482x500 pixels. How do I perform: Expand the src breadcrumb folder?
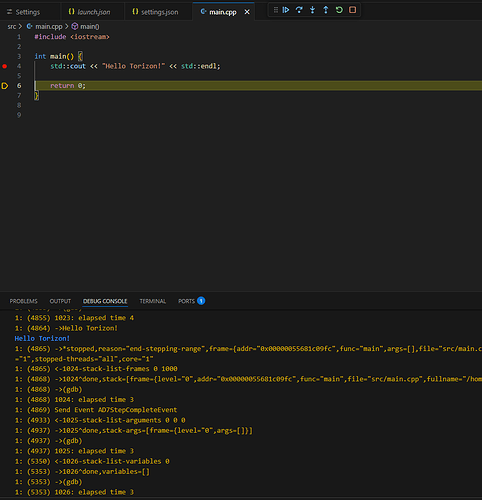(12, 26)
